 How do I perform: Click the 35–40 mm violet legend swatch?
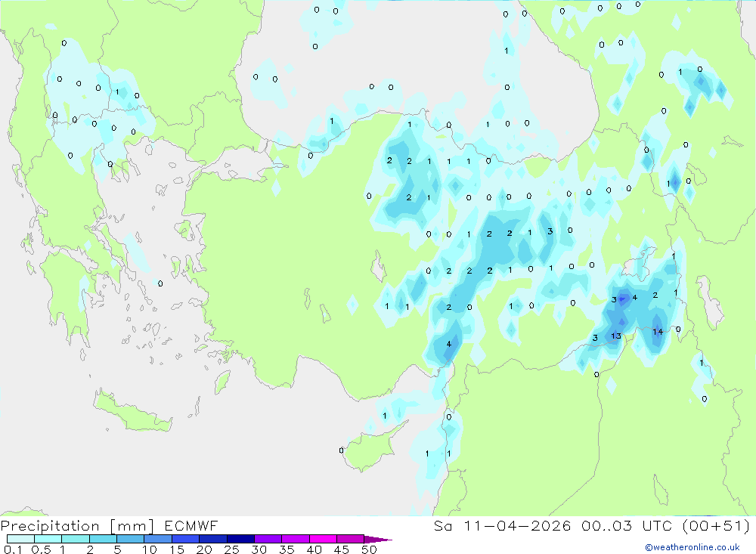coord(296,539)
